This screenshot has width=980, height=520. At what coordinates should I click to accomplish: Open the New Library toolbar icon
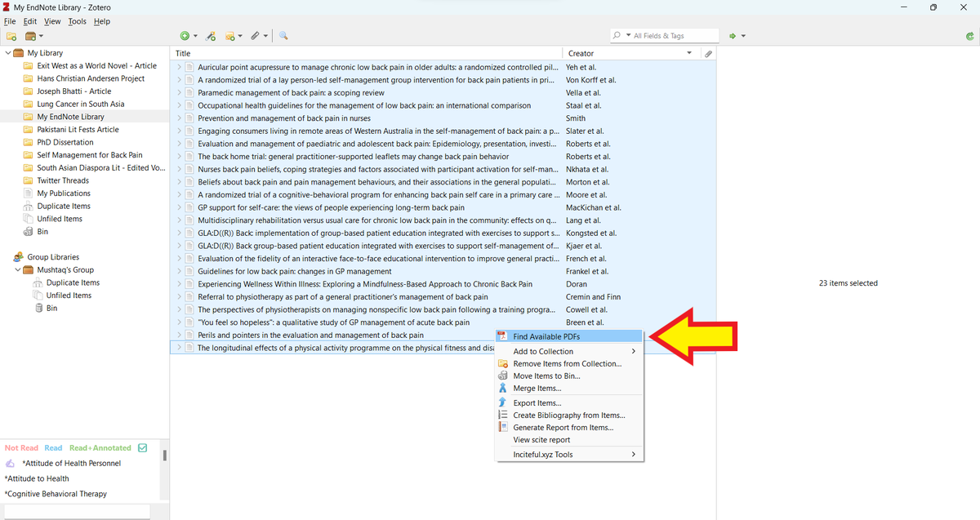tap(30, 36)
